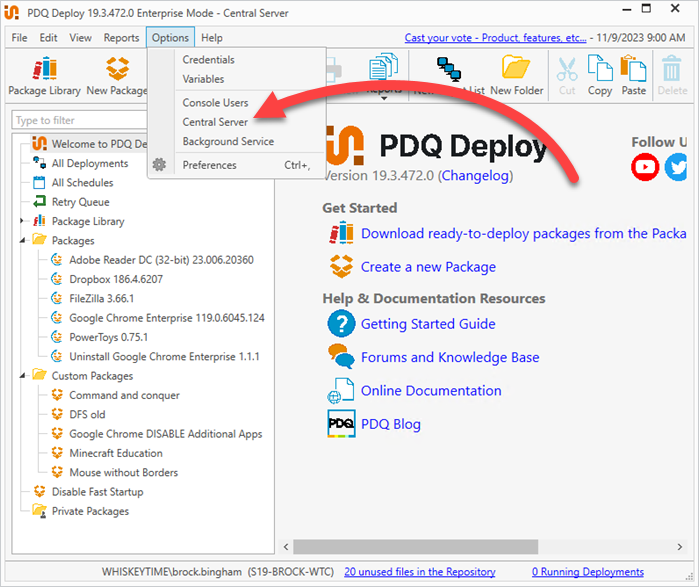Open the Changelog link

coord(475,176)
